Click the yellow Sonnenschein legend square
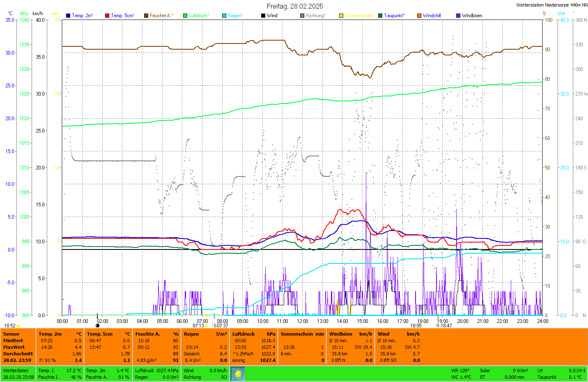Image resolution: width=588 pixels, height=382 pixels. (341, 16)
